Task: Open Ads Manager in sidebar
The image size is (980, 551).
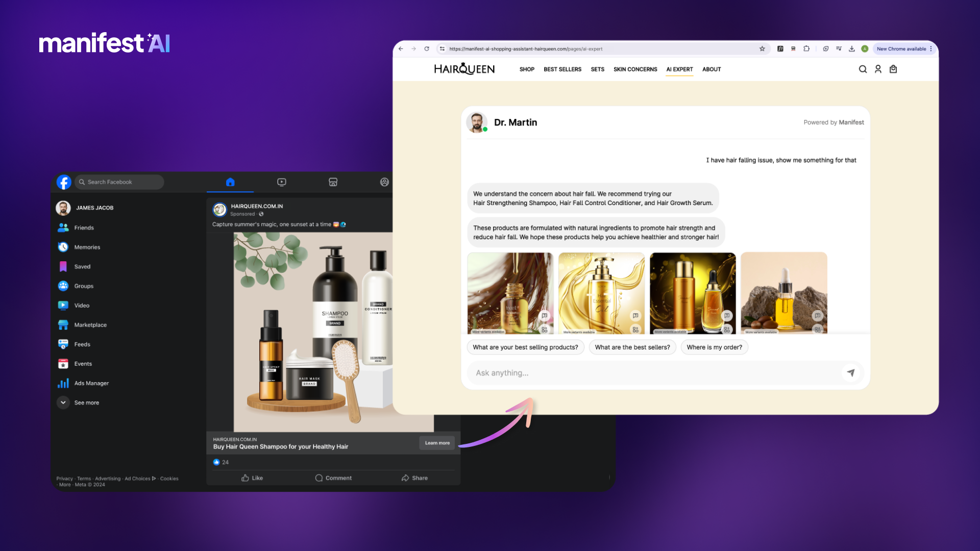Action: click(91, 383)
